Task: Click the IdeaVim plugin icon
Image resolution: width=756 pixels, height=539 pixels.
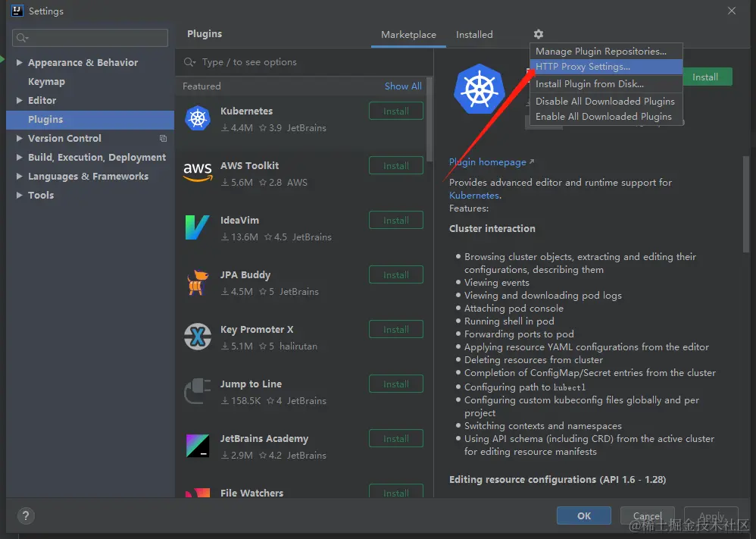Action: (x=197, y=227)
